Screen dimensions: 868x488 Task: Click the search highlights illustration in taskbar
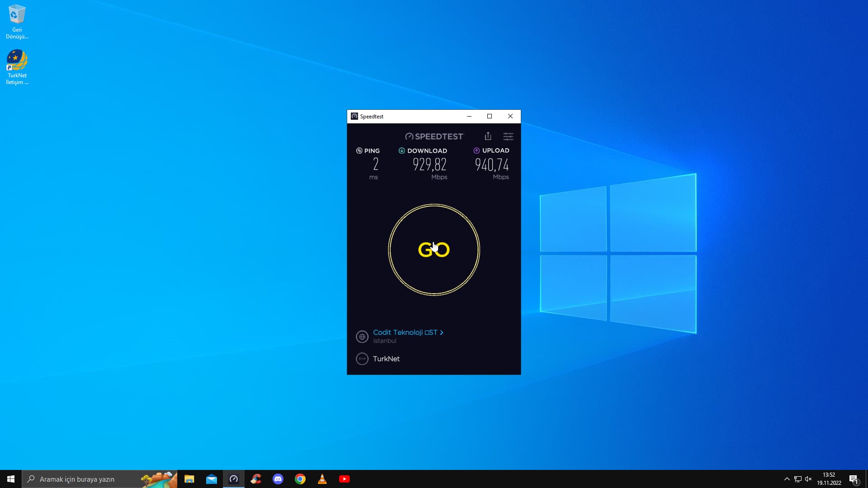(x=159, y=479)
